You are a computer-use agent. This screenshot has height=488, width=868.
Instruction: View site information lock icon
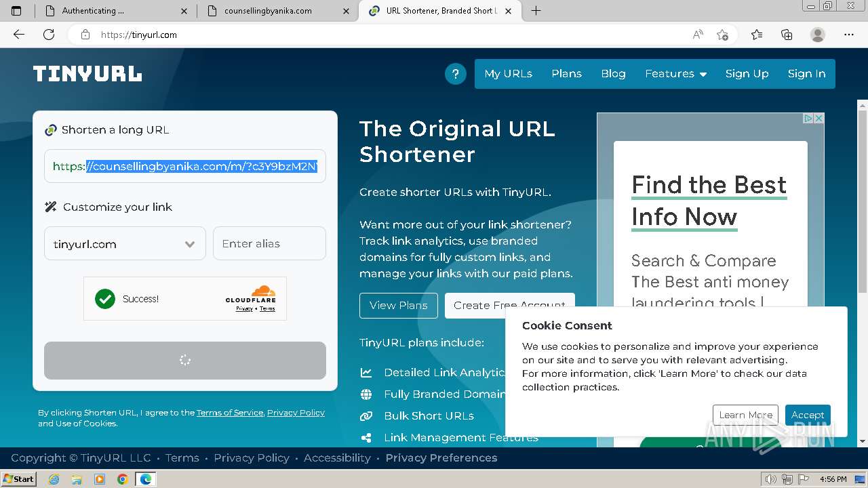pyautogui.click(x=85, y=35)
